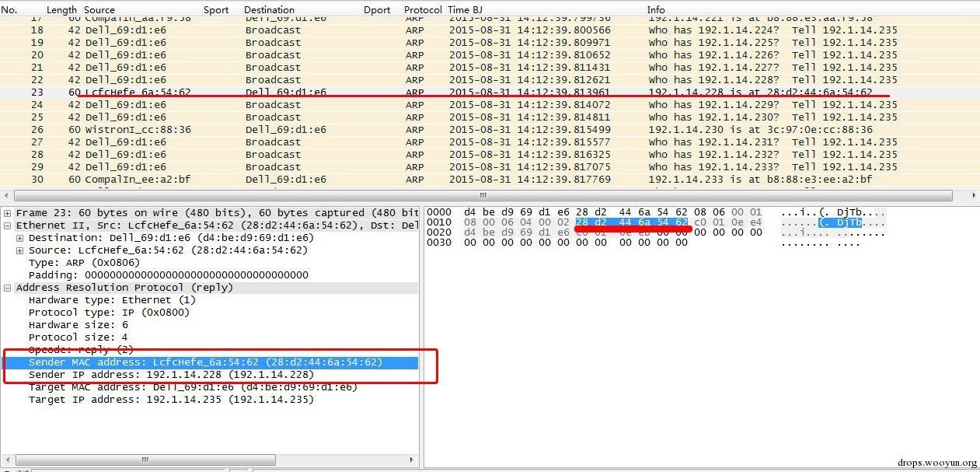Collapse the Address Resolution Protocol section
980x472 pixels.
8,288
